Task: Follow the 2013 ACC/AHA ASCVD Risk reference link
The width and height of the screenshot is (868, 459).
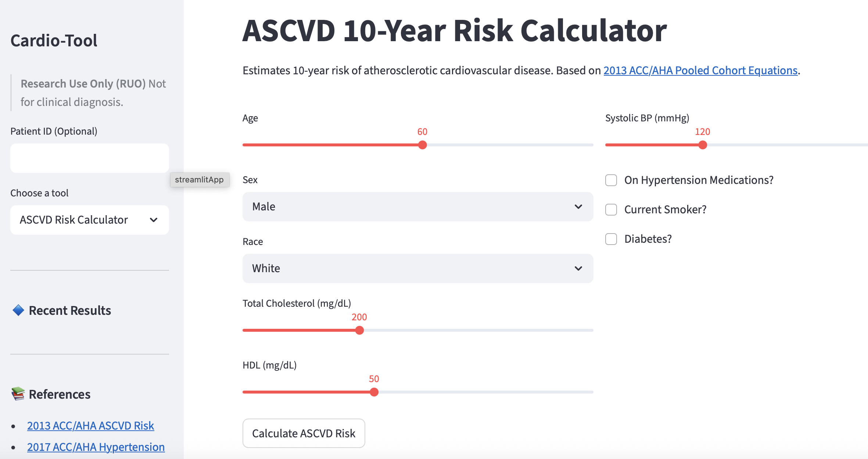Action: (90, 426)
